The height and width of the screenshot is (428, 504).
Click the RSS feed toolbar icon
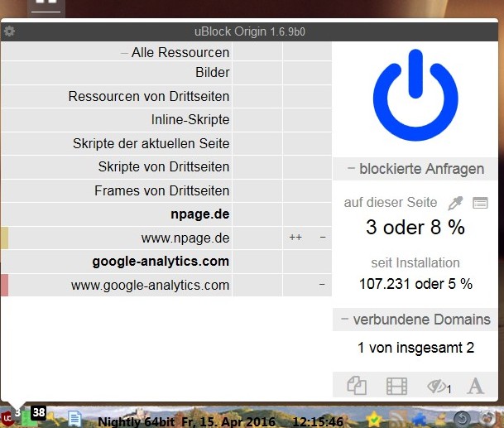pos(397,419)
